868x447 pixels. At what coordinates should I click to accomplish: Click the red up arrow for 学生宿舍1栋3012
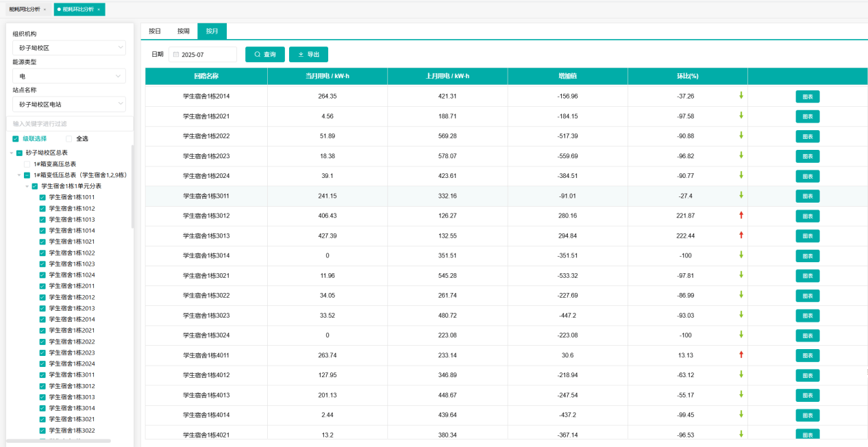point(741,216)
